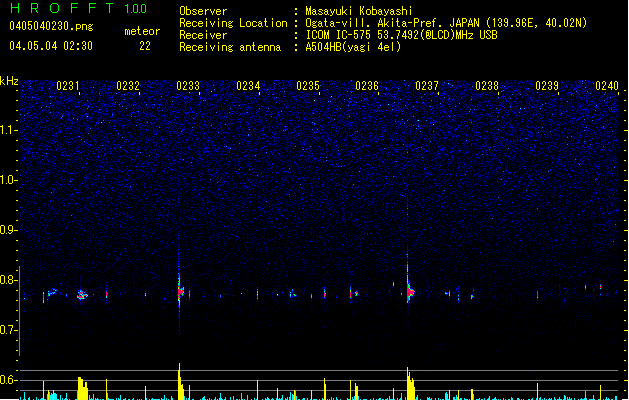The image size is (629, 400).
Task: Click the Observer field label
Action: [203, 11]
